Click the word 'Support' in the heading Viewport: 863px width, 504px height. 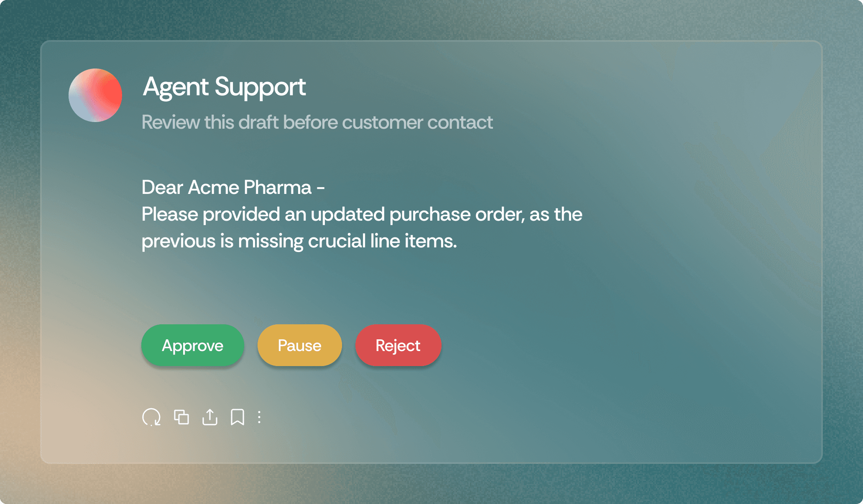click(260, 87)
